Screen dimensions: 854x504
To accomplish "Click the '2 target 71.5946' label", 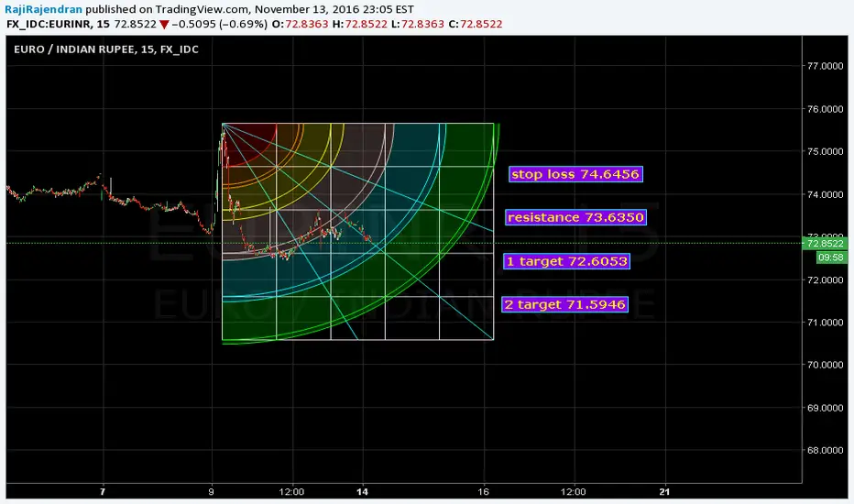I will (564, 304).
